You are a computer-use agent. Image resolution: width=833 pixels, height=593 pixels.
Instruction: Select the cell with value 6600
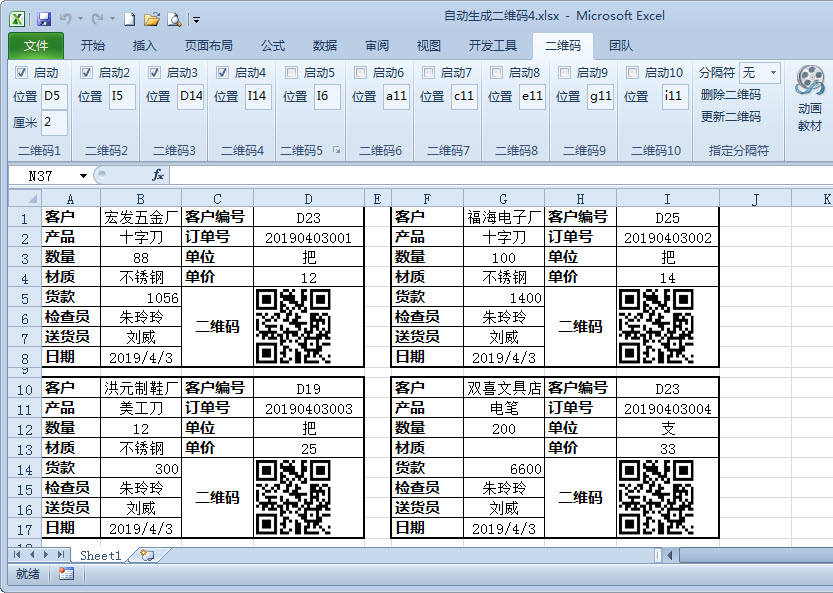click(x=504, y=469)
